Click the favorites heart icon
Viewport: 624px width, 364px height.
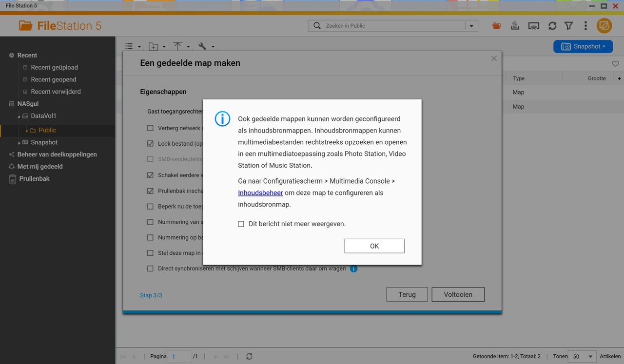tap(615, 64)
